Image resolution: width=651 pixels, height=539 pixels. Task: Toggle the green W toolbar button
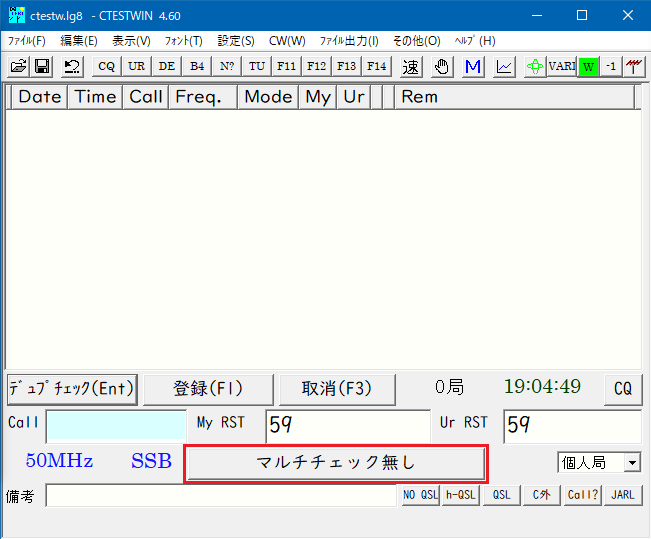[x=588, y=66]
